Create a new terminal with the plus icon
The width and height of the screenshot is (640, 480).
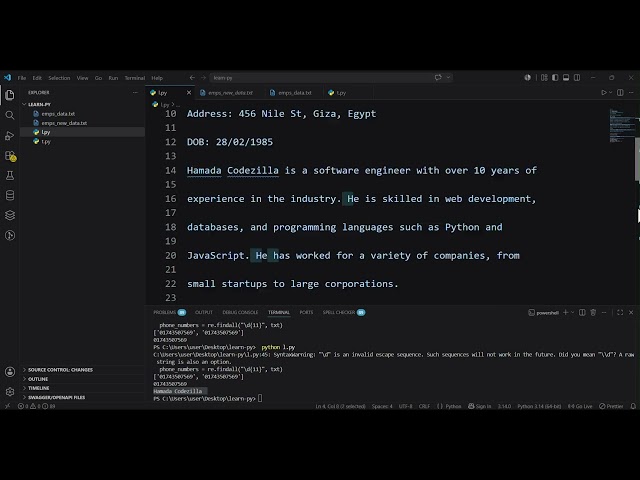pyautogui.click(x=565, y=312)
